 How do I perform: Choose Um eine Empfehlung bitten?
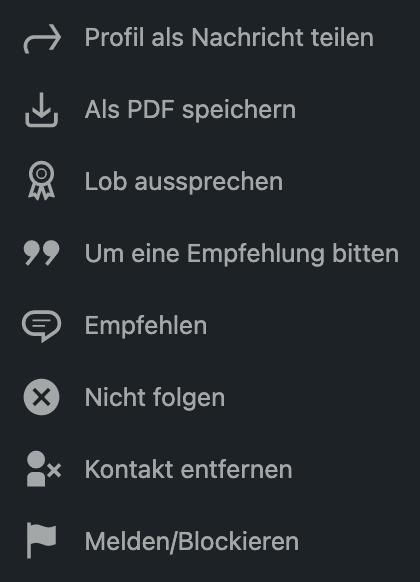click(x=210, y=254)
